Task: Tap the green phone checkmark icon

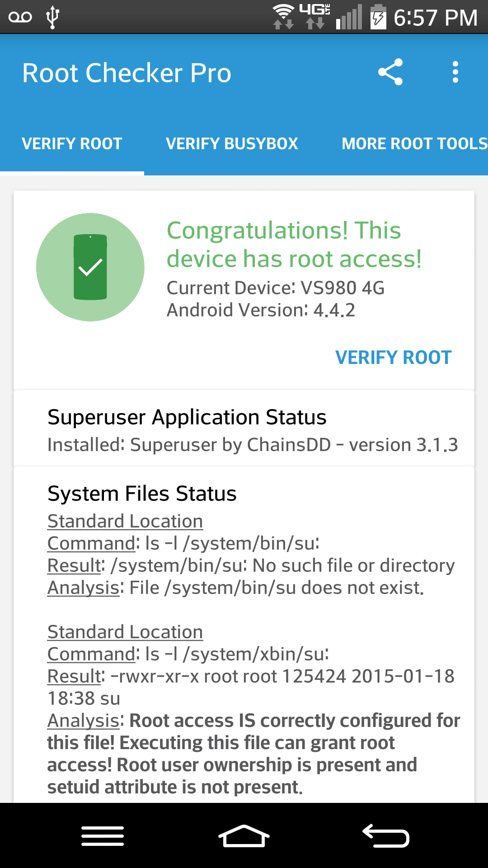Action: (90, 267)
